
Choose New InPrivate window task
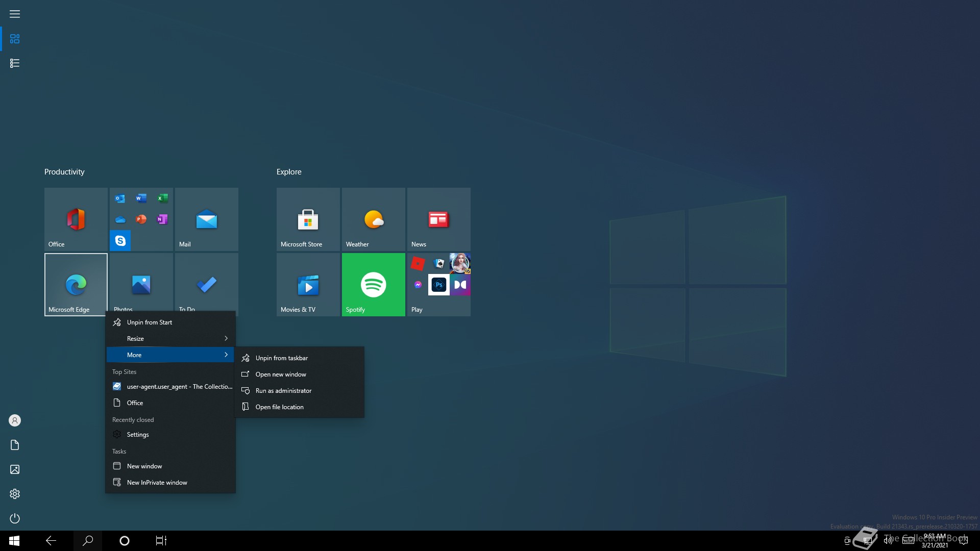tap(170, 483)
